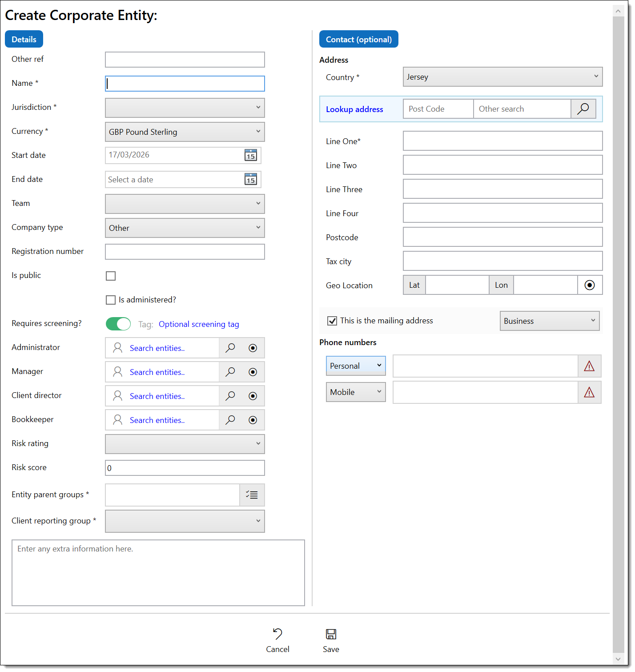Click the target icon beside Bookkeeper search
635x672 pixels.
pos(253,419)
